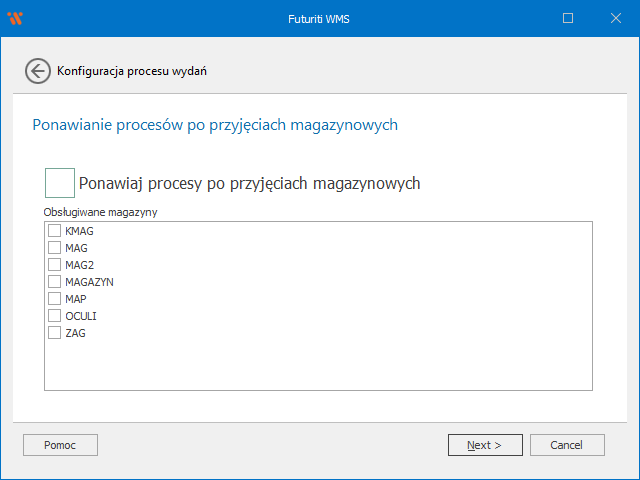This screenshot has width=640, height=480.
Task: Check the KMAG warehouse checkbox
Action: click(x=55, y=231)
